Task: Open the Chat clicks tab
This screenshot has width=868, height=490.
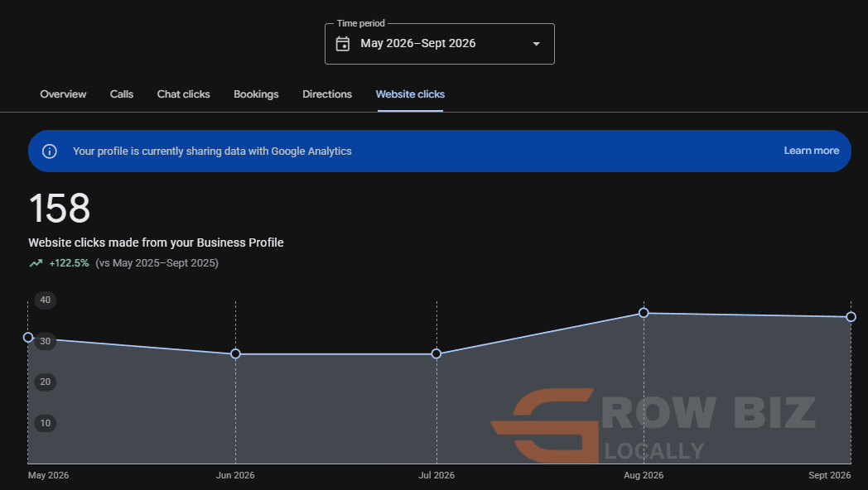Action: coord(183,94)
